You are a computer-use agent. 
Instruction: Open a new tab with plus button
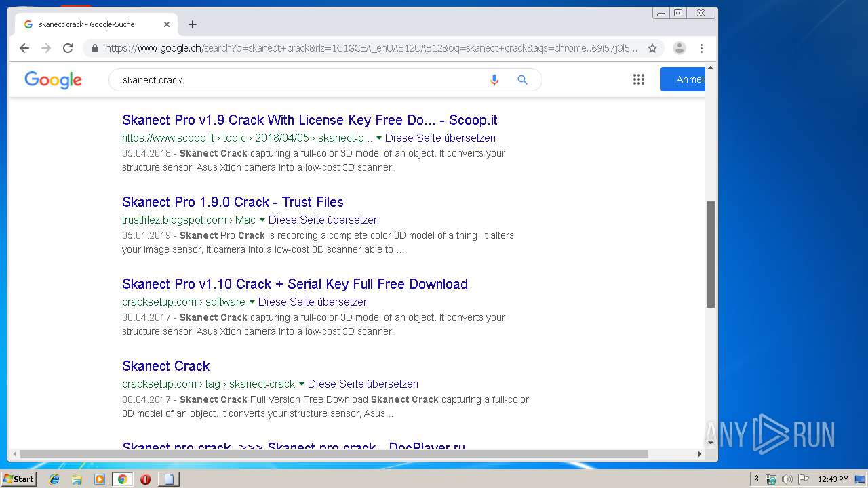[x=193, y=24]
